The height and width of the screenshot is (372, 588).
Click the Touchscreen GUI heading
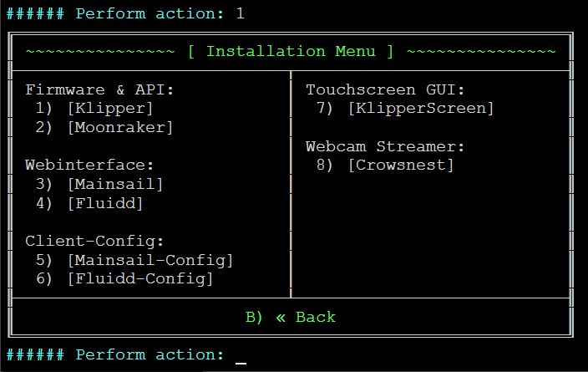pyautogui.click(x=386, y=89)
